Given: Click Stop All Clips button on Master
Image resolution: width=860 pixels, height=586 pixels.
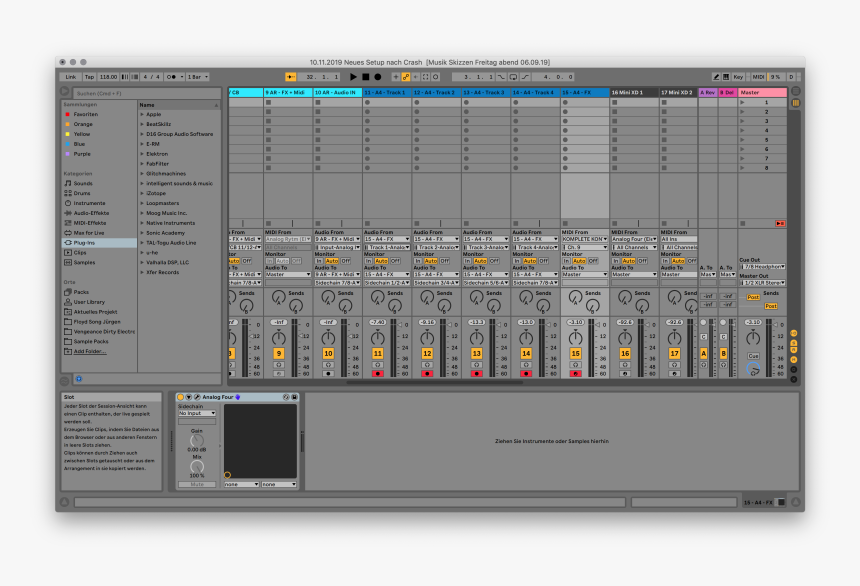Looking at the screenshot, I should click(x=742, y=223).
